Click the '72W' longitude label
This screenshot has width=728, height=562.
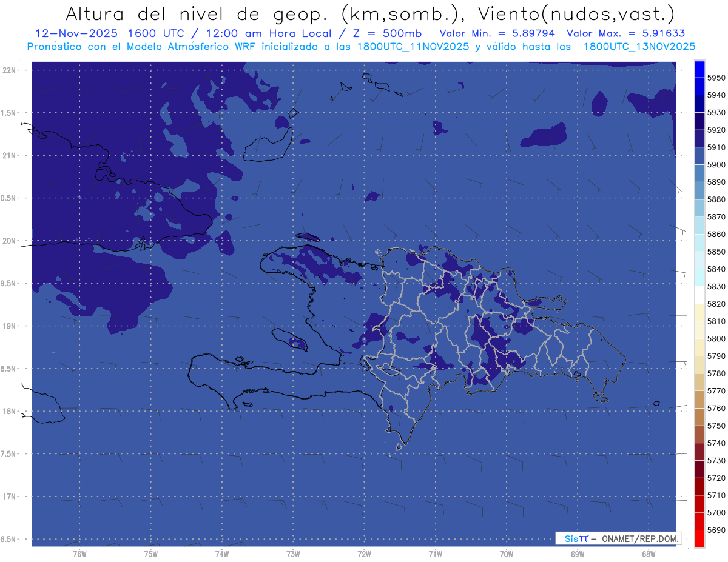[x=364, y=554]
